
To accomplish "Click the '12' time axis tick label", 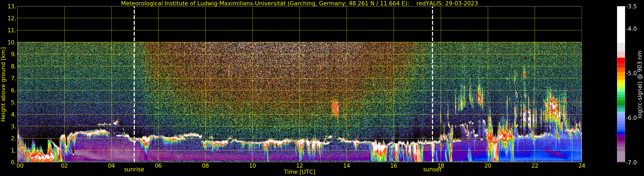I will (299, 166).
